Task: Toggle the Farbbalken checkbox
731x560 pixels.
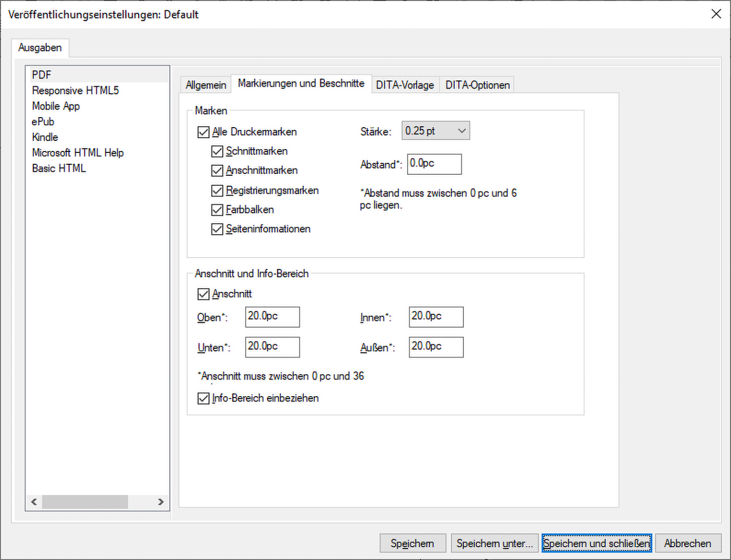Action: pyautogui.click(x=217, y=210)
